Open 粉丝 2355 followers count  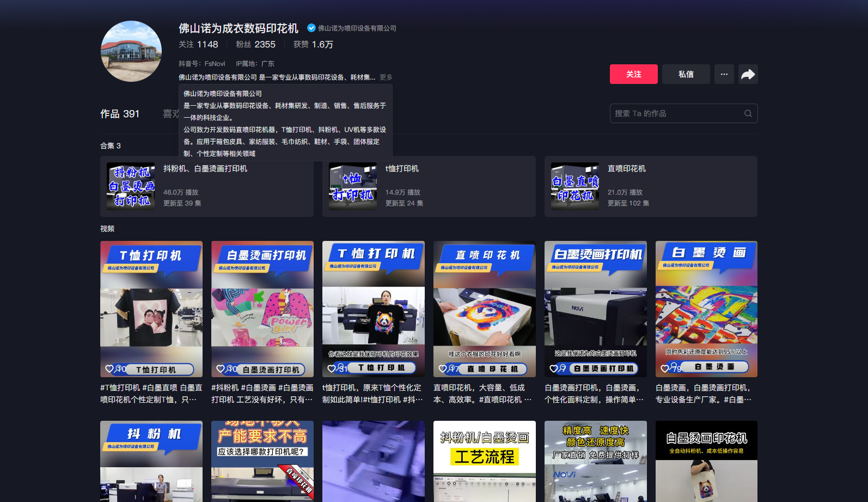pyautogui.click(x=255, y=44)
